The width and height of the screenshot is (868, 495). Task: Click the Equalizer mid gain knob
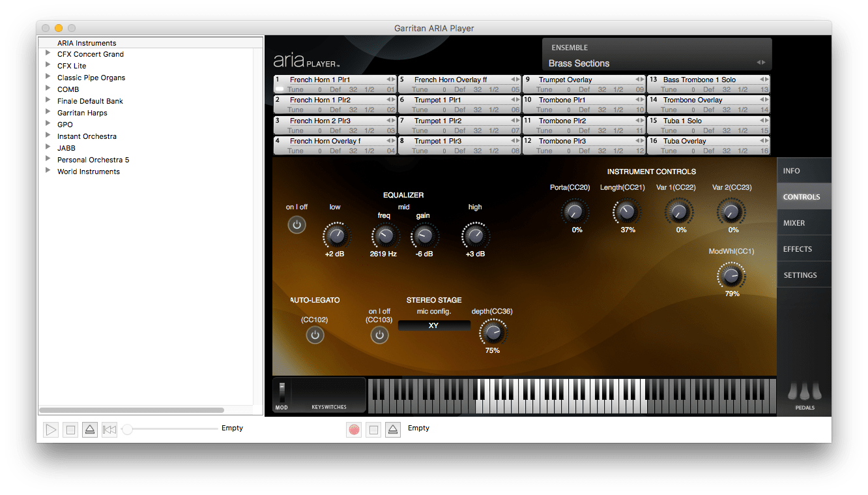point(424,235)
